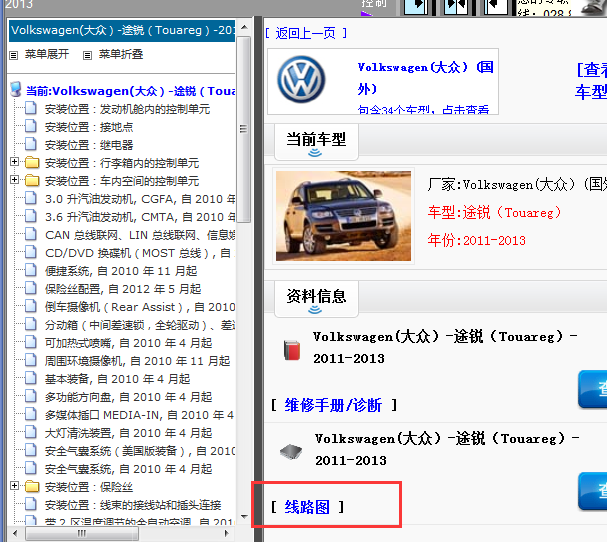The width and height of the screenshot is (607, 542).
Task: Click 菜单展开 to expand the menu
Action: (47, 54)
